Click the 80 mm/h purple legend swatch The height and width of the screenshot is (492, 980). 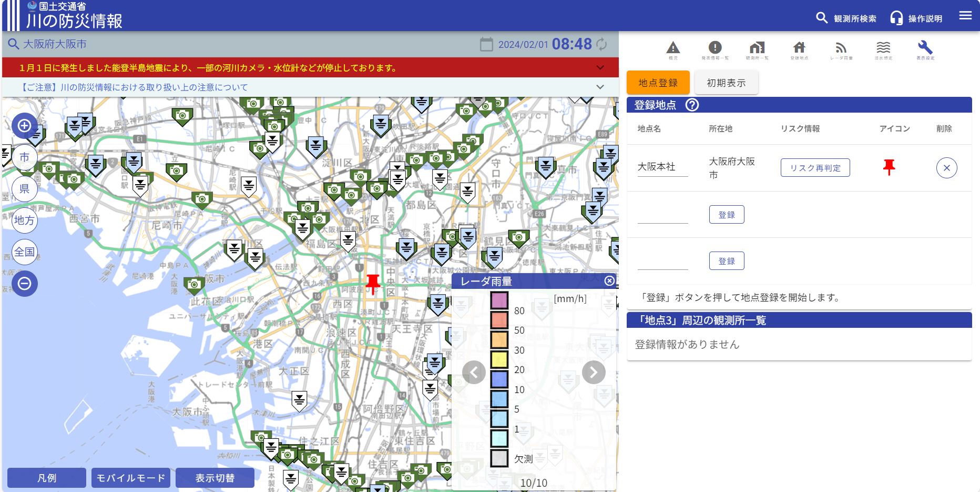pos(499,300)
